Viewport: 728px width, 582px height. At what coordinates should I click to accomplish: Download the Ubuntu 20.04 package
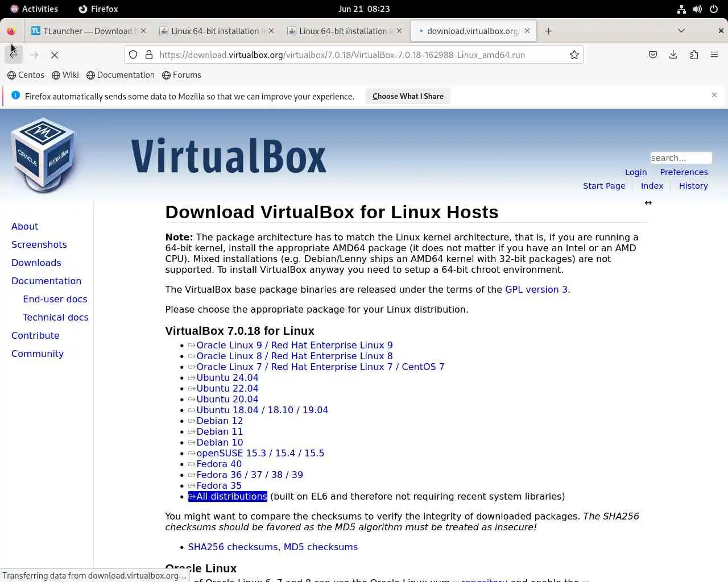(x=224, y=399)
